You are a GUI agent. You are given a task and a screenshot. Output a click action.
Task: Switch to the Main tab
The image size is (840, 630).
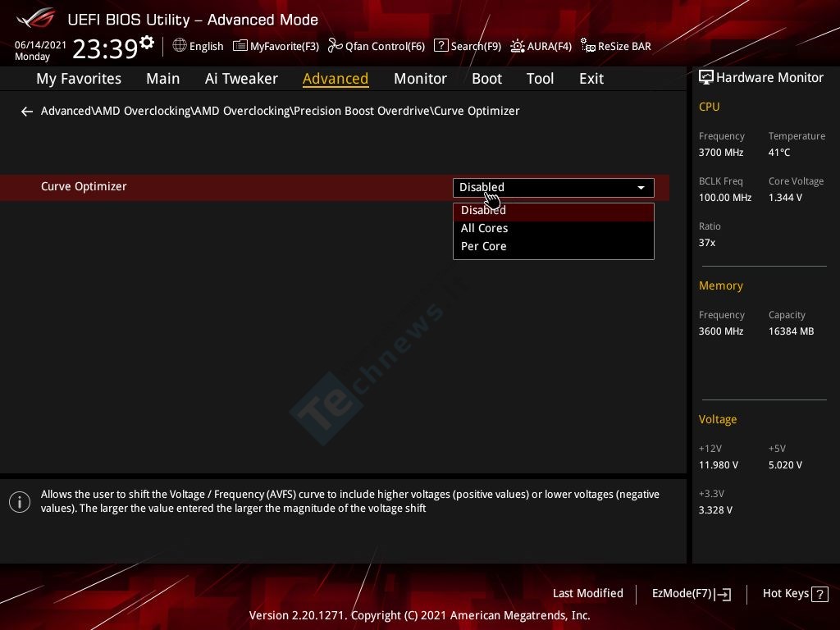pos(163,79)
